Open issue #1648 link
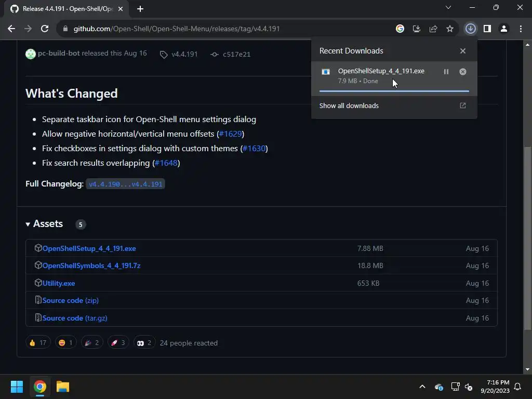The image size is (532, 399). coord(166,163)
